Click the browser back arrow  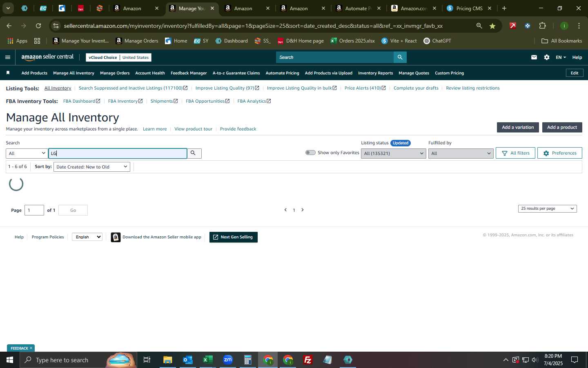pos(9,26)
